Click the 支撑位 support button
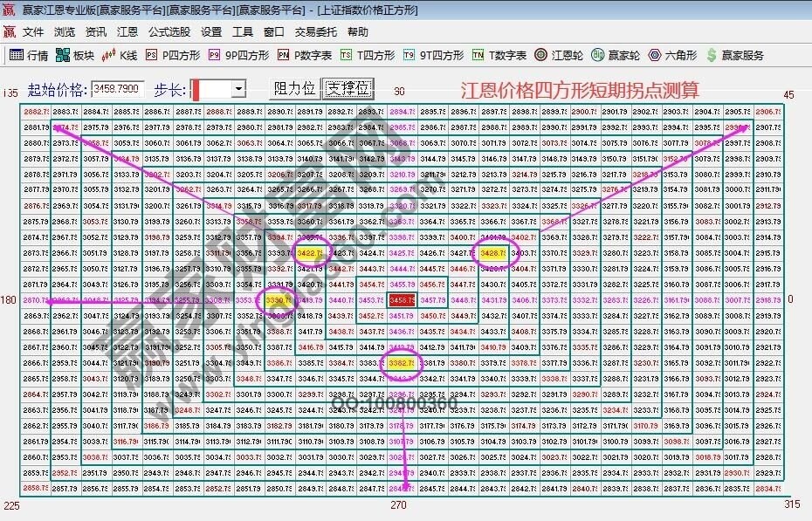This screenshot has height=521, width=812. tap(348, 89)
